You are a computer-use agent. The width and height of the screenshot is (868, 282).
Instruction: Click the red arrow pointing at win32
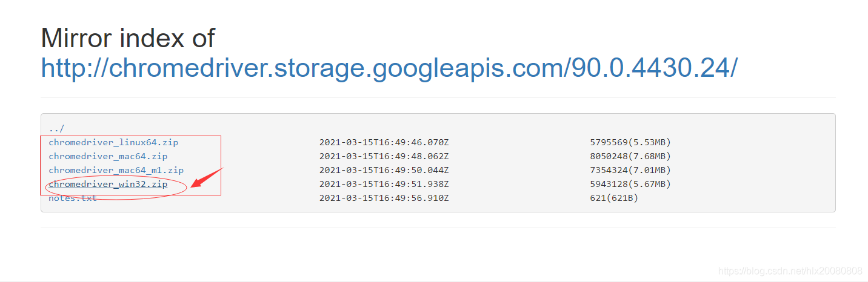point(207,177)
